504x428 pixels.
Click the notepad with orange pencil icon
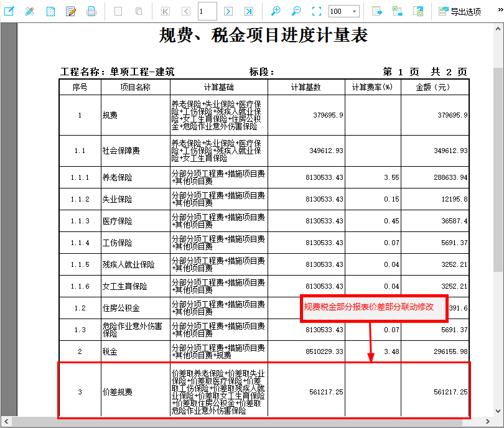(x=70, y=11)
